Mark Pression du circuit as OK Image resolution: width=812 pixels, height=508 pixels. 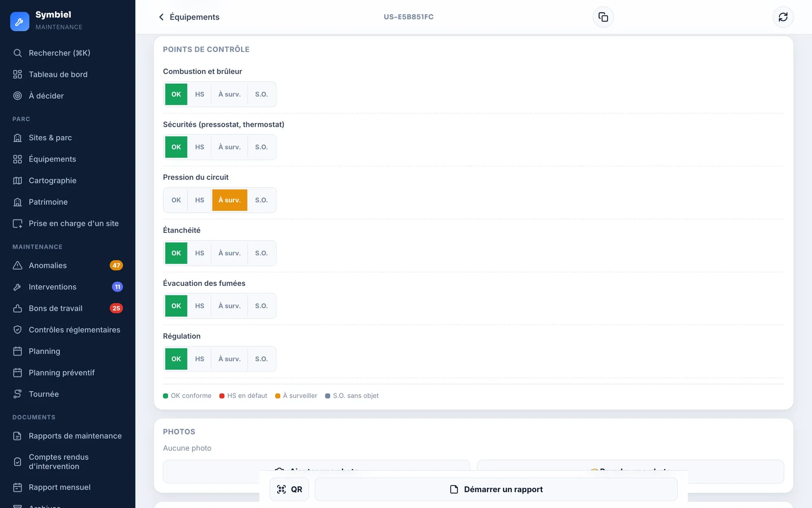pos(176,200)
